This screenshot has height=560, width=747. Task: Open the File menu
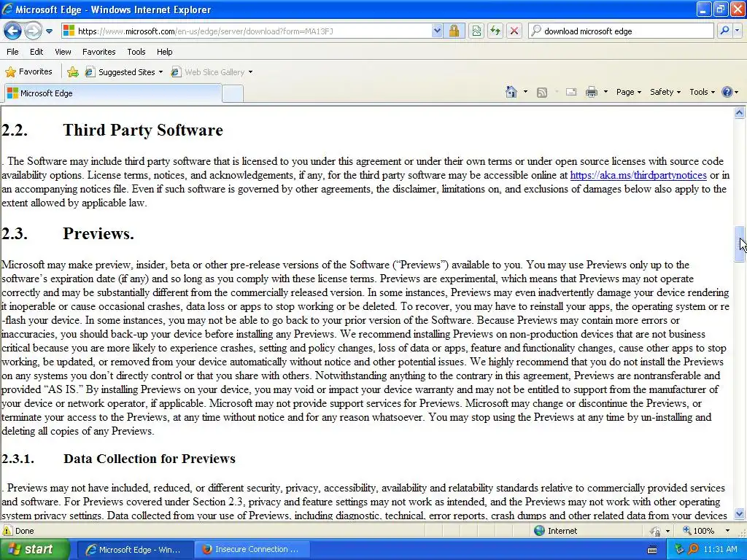(x=13, y=52)
